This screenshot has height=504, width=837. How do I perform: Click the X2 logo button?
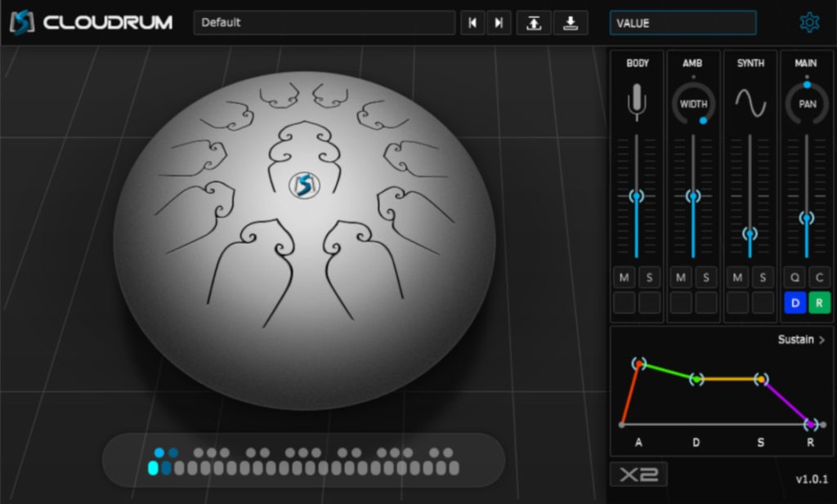click(638, 474)
